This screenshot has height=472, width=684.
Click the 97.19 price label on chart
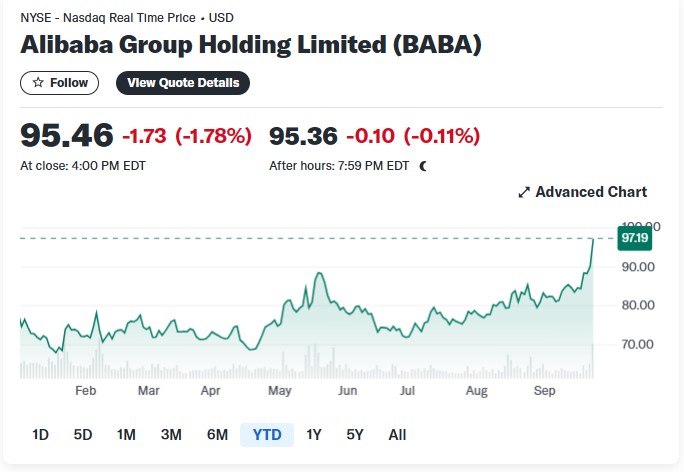[x=635, y=238]
